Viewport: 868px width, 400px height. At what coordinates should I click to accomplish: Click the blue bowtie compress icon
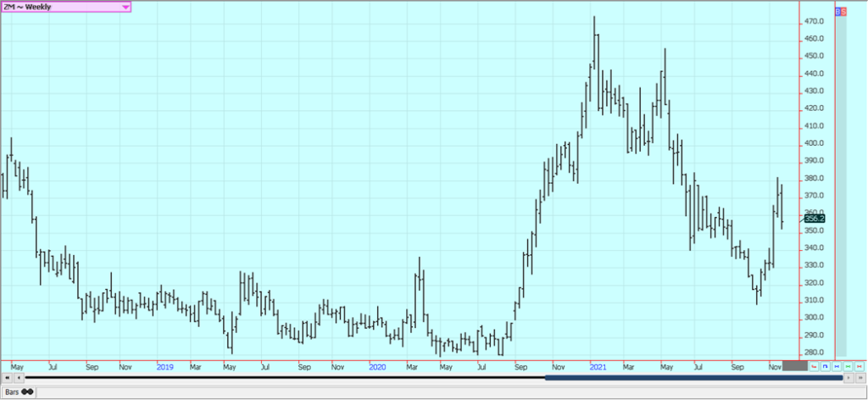coord(837,366)
